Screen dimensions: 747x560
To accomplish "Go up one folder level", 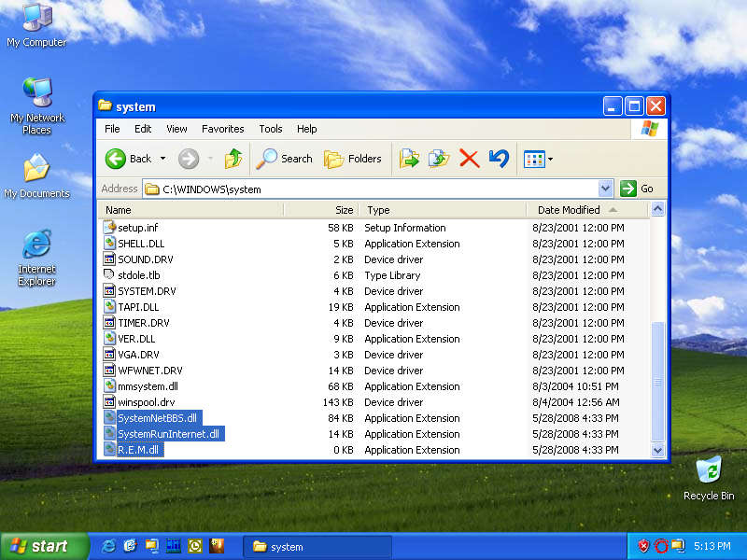I will (x=233, y=159).
